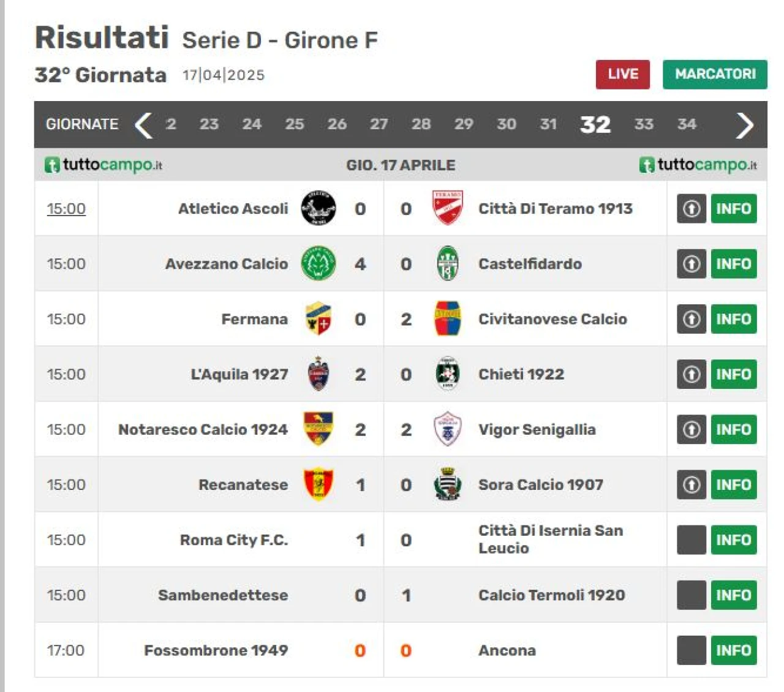Advance giornate with the right chevron
Viewport: 784px width, 692px height.
point(744,125)
